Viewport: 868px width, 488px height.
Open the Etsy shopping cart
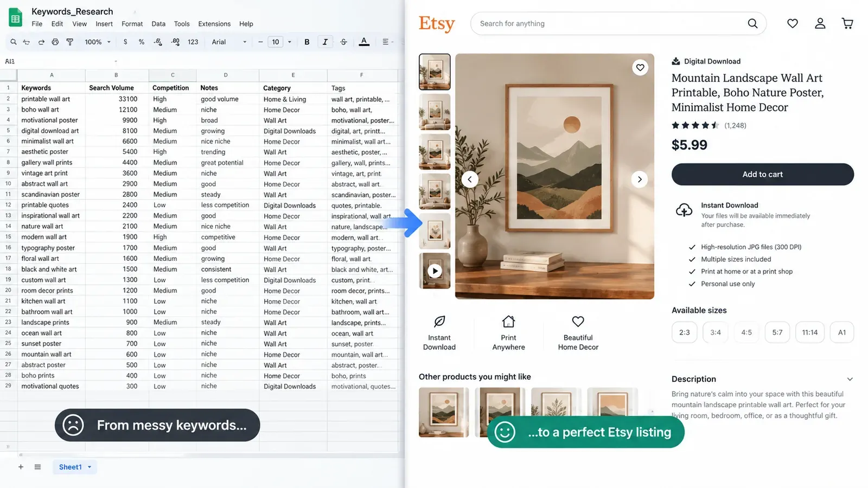tap(847, 23)
